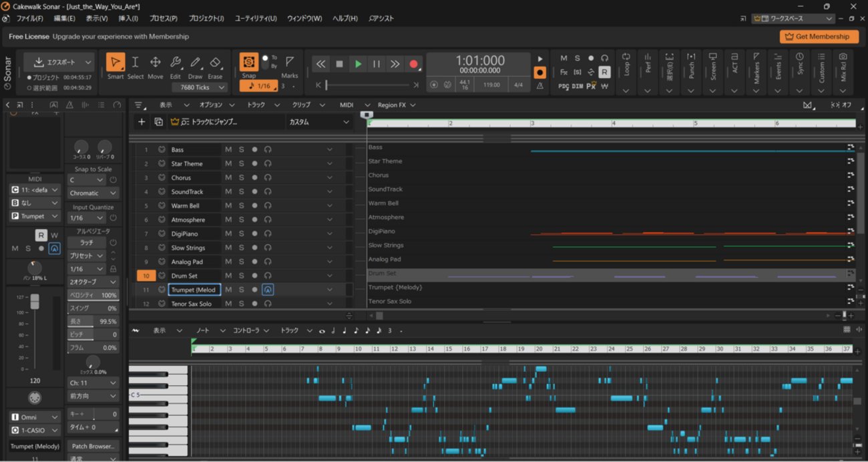The height and width of the screenshot is (462, 868).
Task: Pause the transport
Action: coord(377,64)
